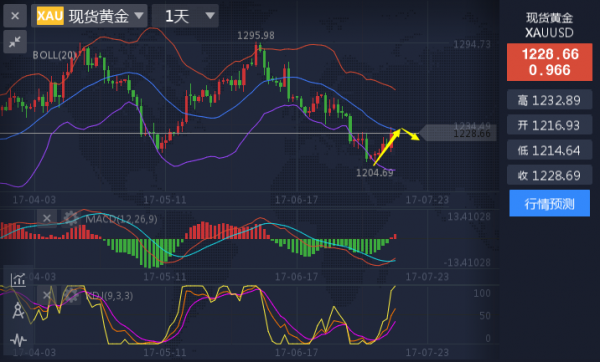Click the 现货黄金 symbol name
Screen dimensions: 601x363
(x=99, y=16)
